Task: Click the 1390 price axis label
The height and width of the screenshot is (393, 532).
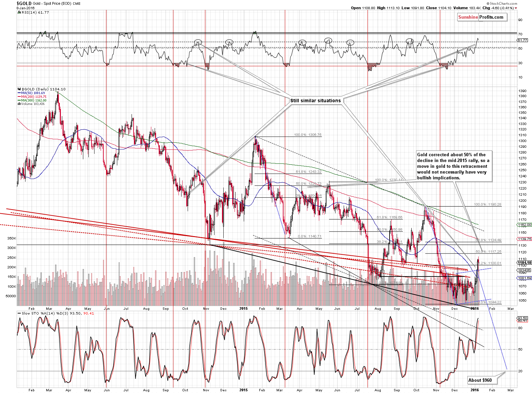Action: (x=522, y=91)
